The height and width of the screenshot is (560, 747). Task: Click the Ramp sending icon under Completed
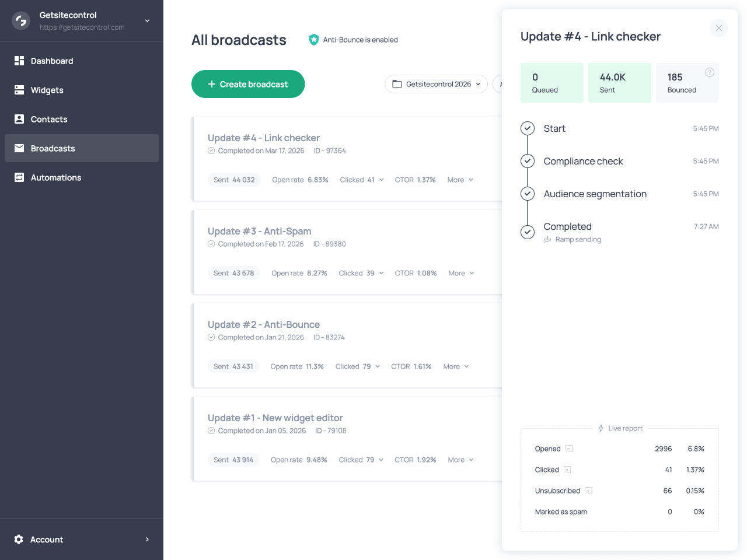(547, 239)
